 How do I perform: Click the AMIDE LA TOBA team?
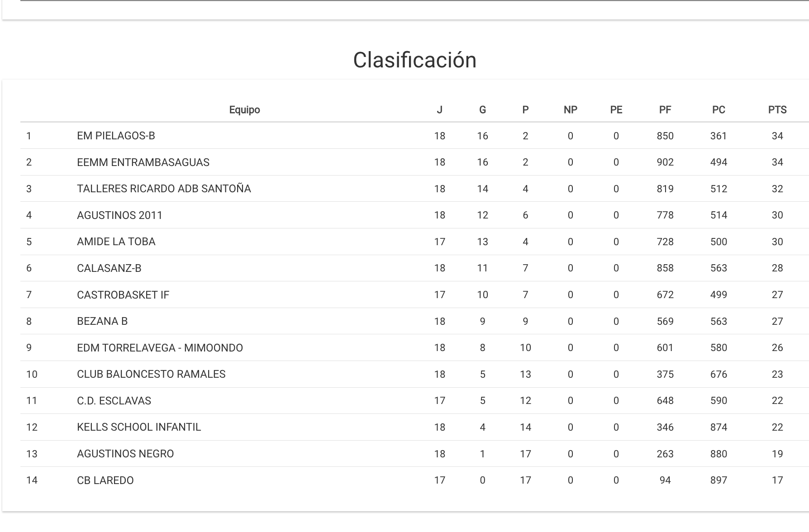pos(116,242)
